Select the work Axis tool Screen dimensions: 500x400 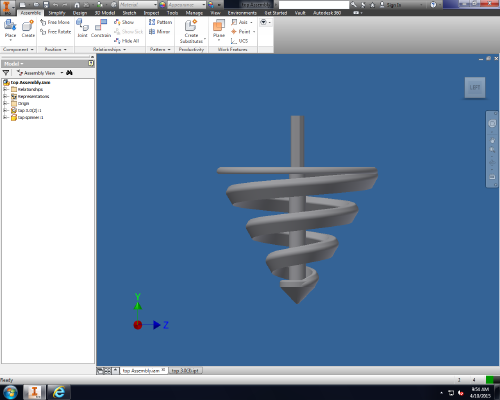(240, 22)
